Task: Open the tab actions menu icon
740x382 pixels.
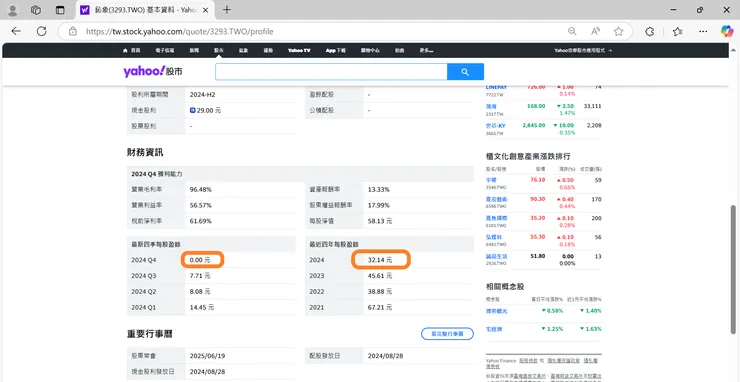Action: 59,10
